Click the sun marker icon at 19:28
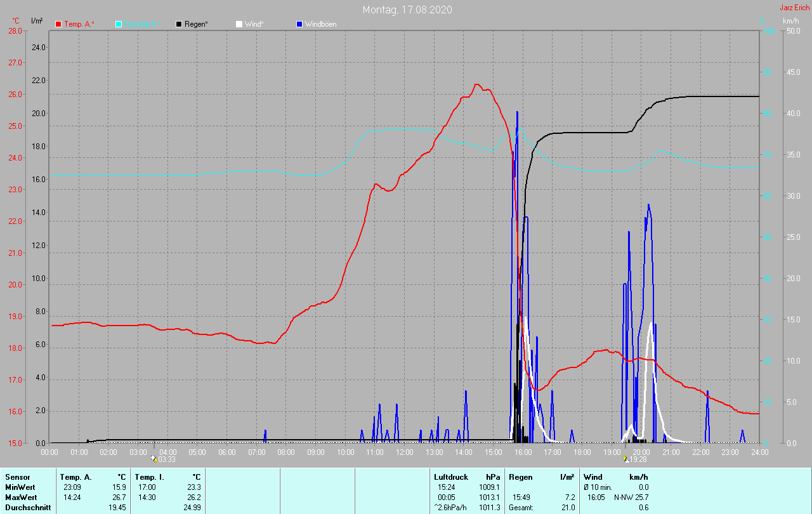The image size is (812, 514). click(x=626, y=458)
